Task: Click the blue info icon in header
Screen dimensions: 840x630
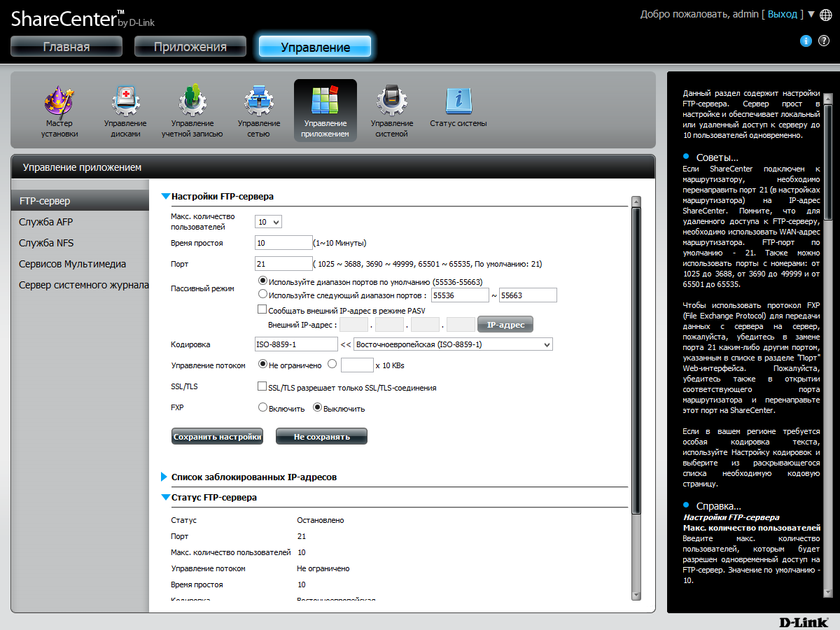Action: coord(806,41)
